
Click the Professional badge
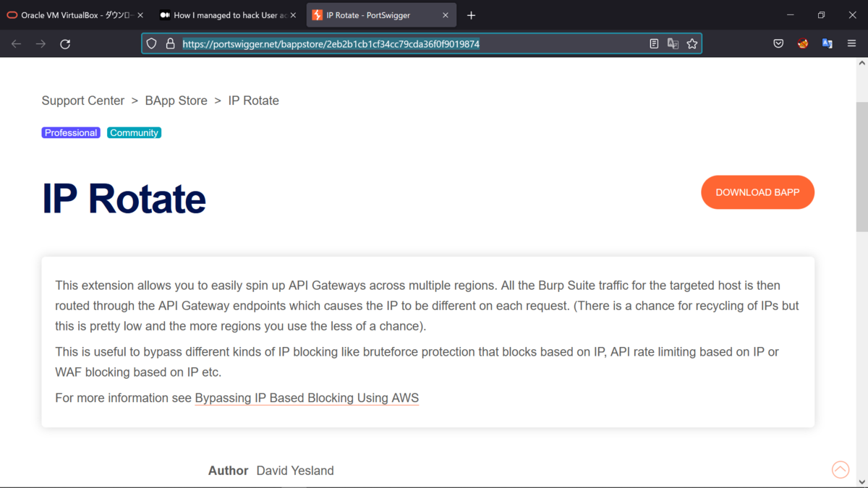click(71, 133)
